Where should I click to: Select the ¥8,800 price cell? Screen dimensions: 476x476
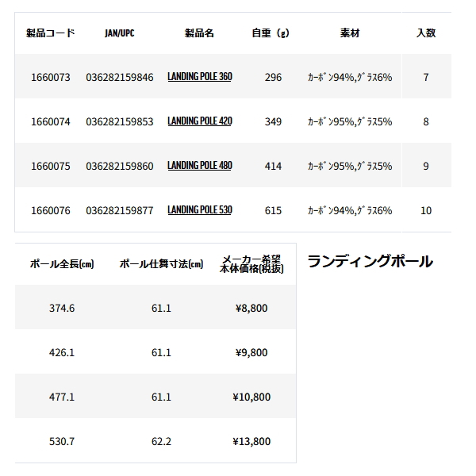pyautogui.click(x=251, y=308)
